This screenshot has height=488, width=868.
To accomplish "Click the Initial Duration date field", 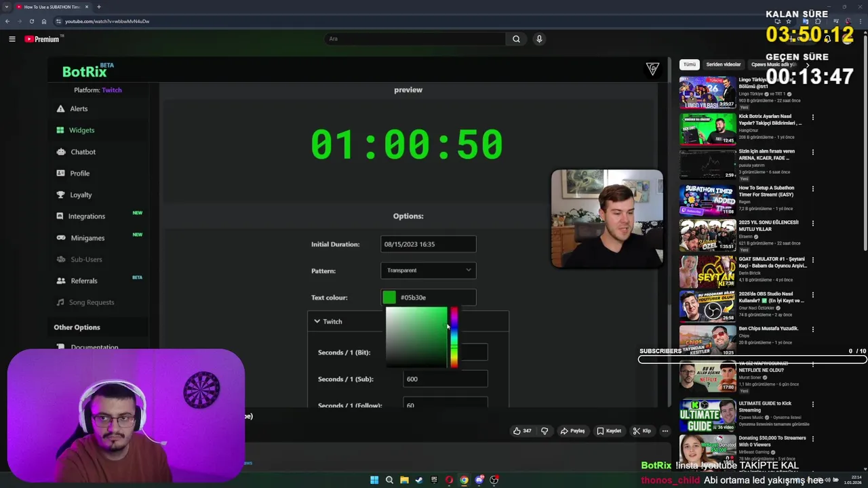I will 428,244.
